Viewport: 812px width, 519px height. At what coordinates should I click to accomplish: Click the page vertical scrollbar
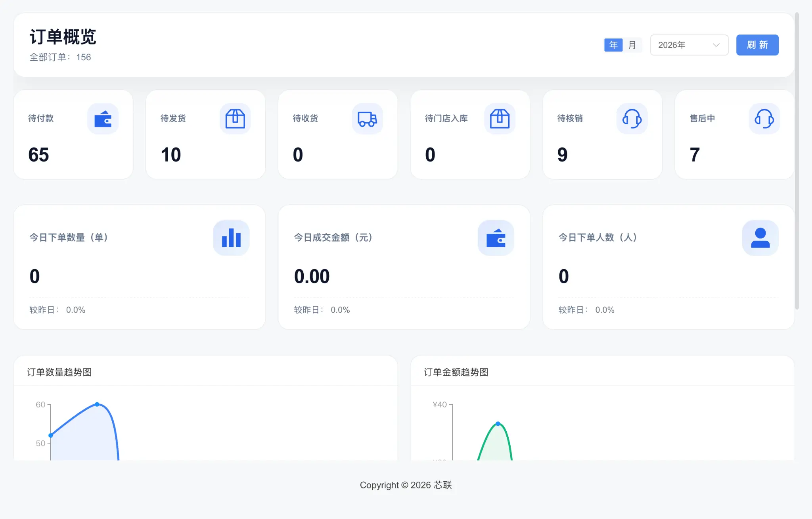[x=797, y=161]
